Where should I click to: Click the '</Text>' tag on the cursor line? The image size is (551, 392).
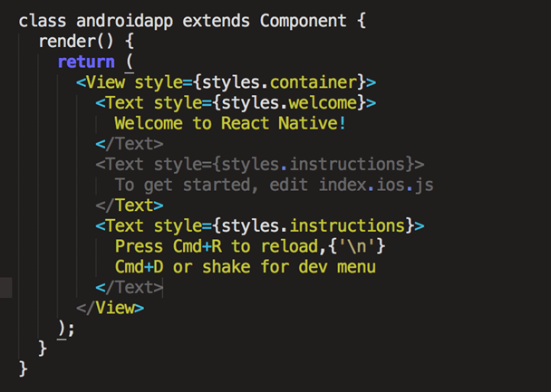130,287
